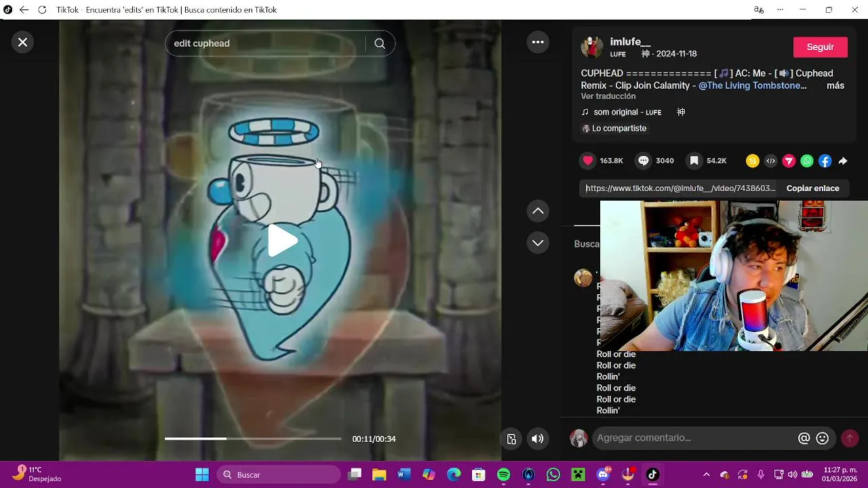
Task: Click the video progress bar
Action: 253,439
